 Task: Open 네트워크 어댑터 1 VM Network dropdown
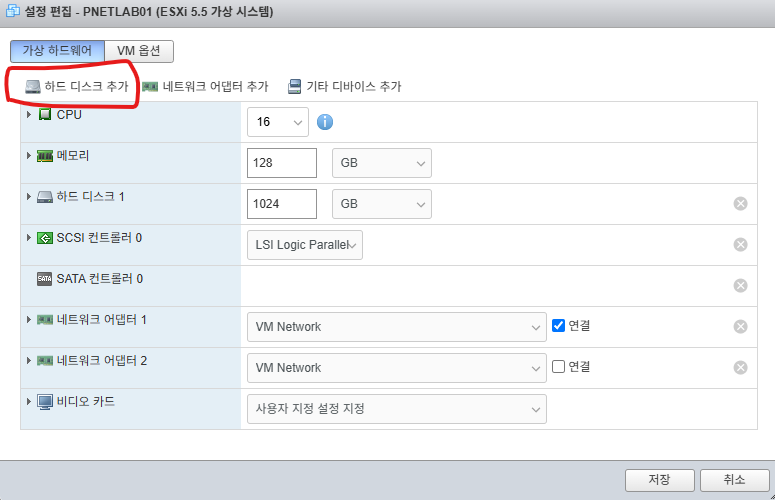pos(397,327)
